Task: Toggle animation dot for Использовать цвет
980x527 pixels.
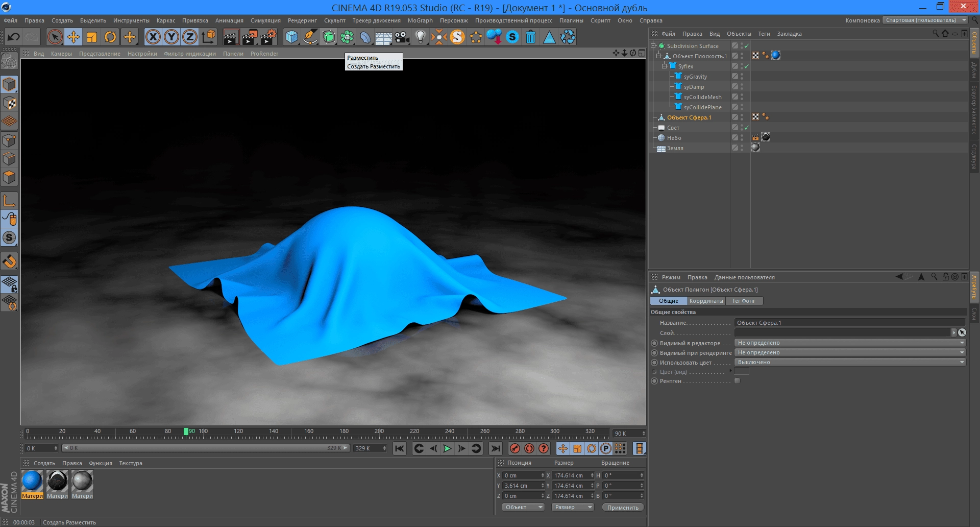Action: (x=654, y=363)
